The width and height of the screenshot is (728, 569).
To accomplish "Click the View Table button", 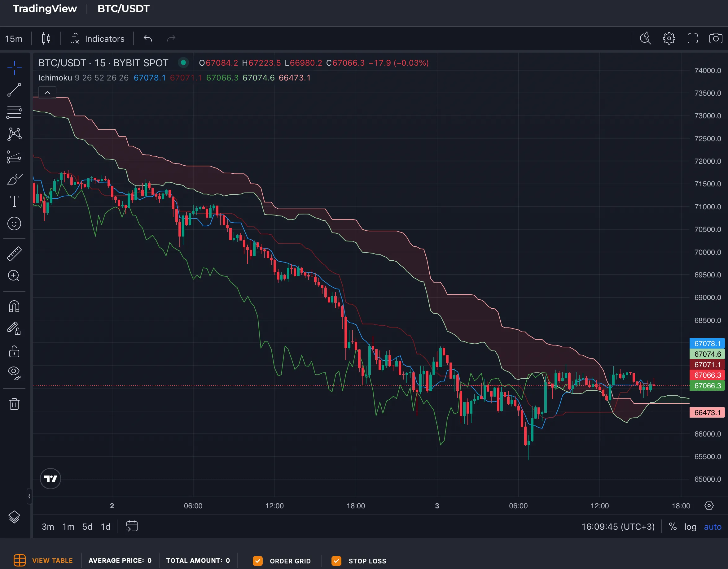I will coord(43,560).
